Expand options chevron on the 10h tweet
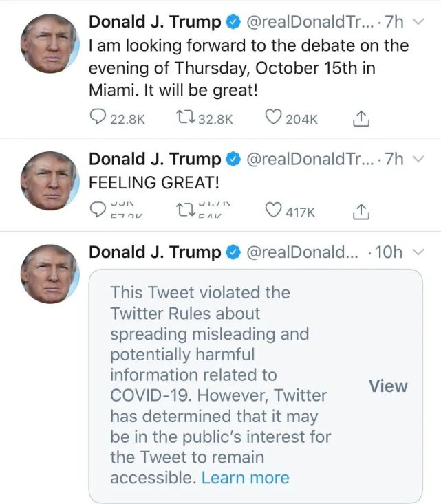Screen dimensions: 441x504 (418, 252)
